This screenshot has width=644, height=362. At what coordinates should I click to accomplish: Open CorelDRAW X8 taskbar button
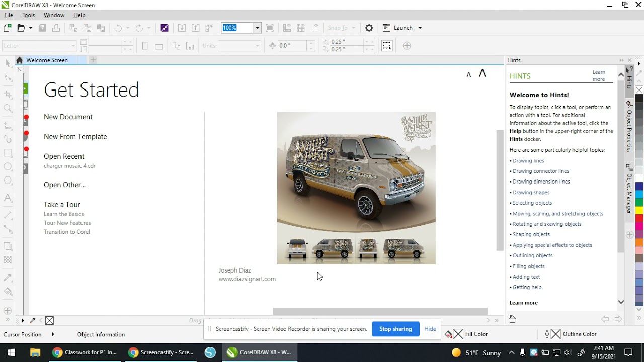tap(260, 352)
